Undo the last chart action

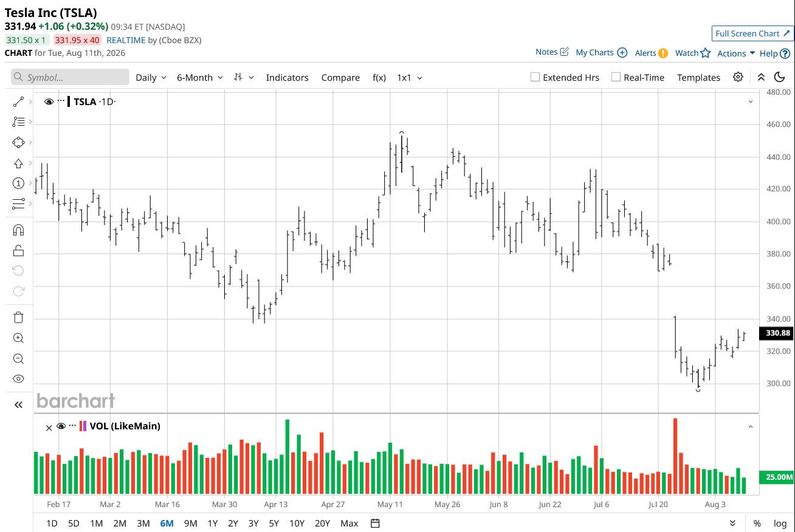18,271
